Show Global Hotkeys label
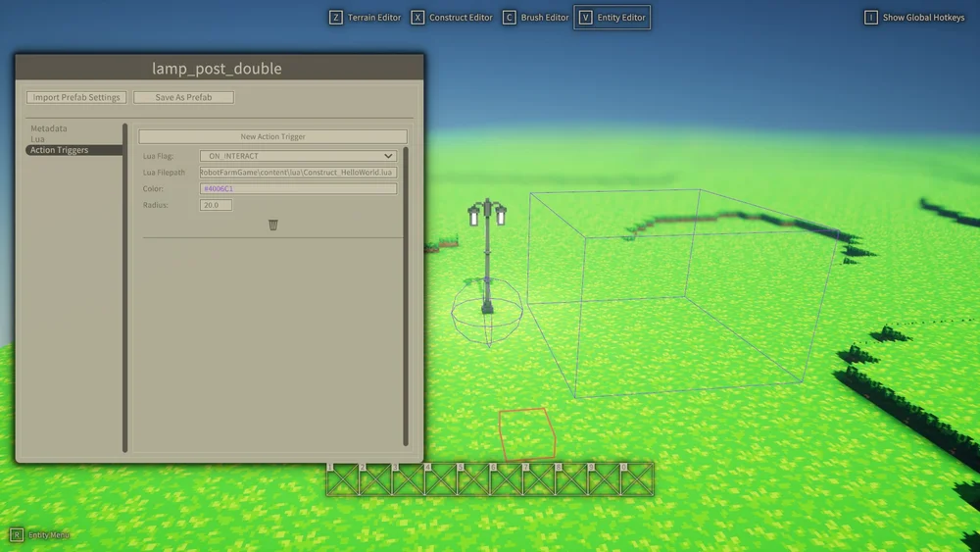 [x=923, y=18]
